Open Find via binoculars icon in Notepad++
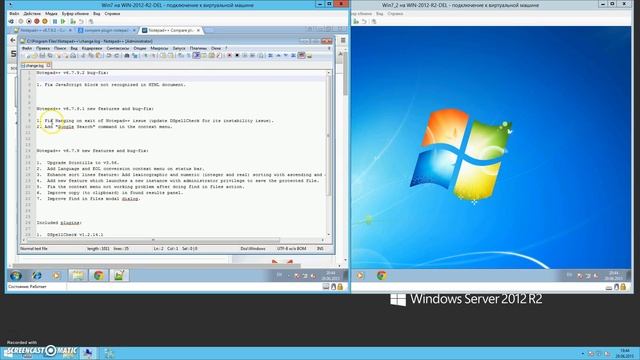Viewport: 640px width, 360px height. 127,55
